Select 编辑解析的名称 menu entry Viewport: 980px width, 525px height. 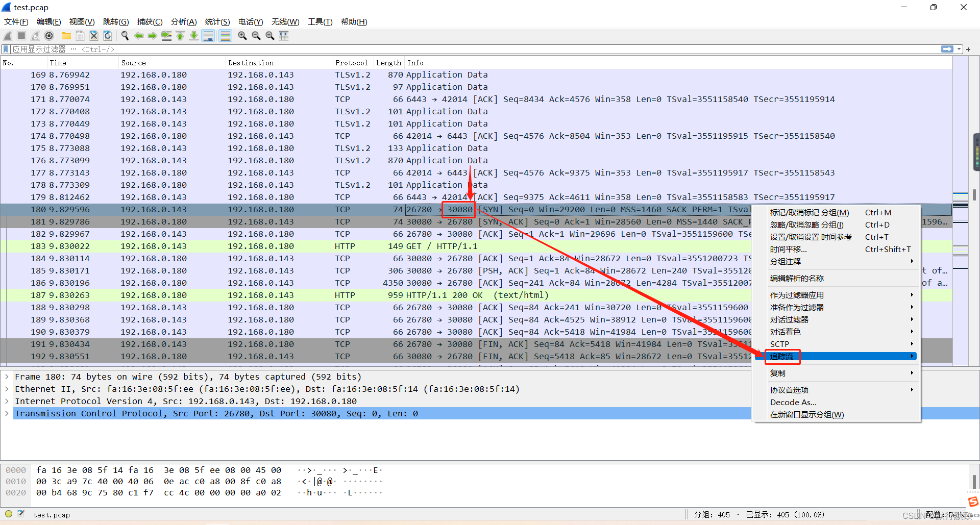pyautogui.click(x=837, y=279)
